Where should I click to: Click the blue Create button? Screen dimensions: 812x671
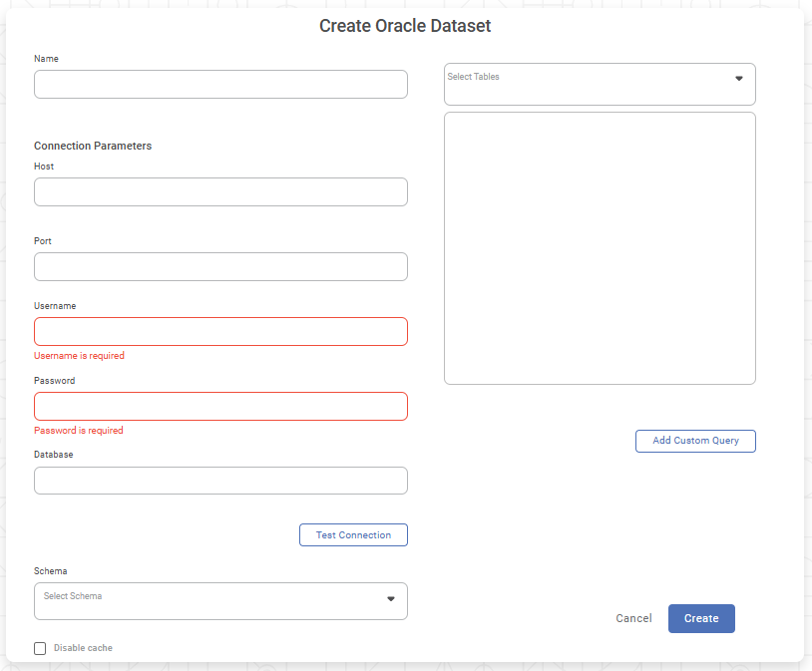pyautogui.click(x=701, y=619)
